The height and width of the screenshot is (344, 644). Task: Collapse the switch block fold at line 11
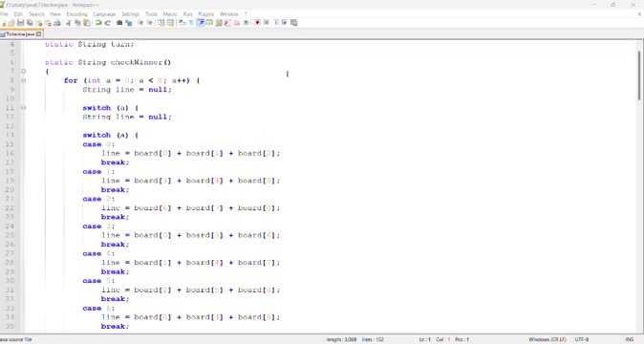click(x=24, y=108)
